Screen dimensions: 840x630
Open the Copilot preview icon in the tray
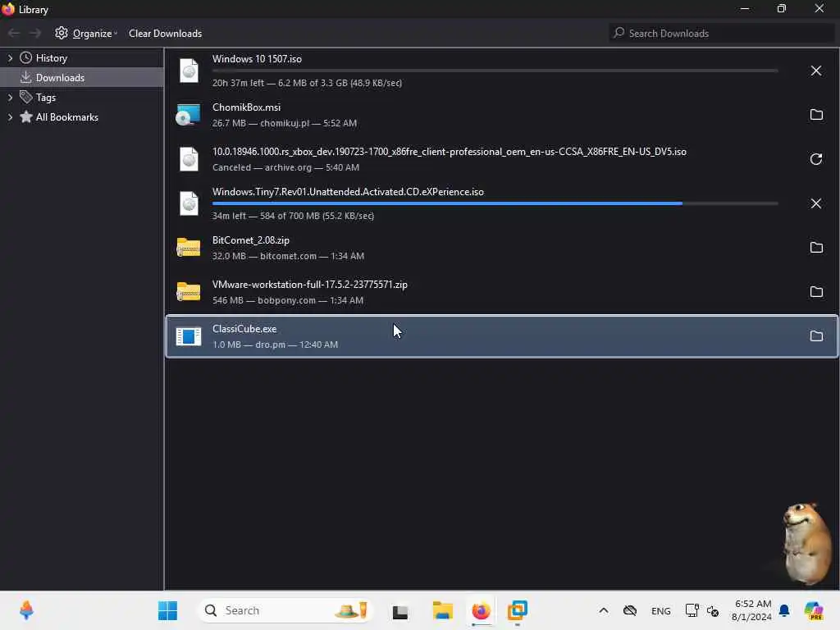[x=814, y=610]
